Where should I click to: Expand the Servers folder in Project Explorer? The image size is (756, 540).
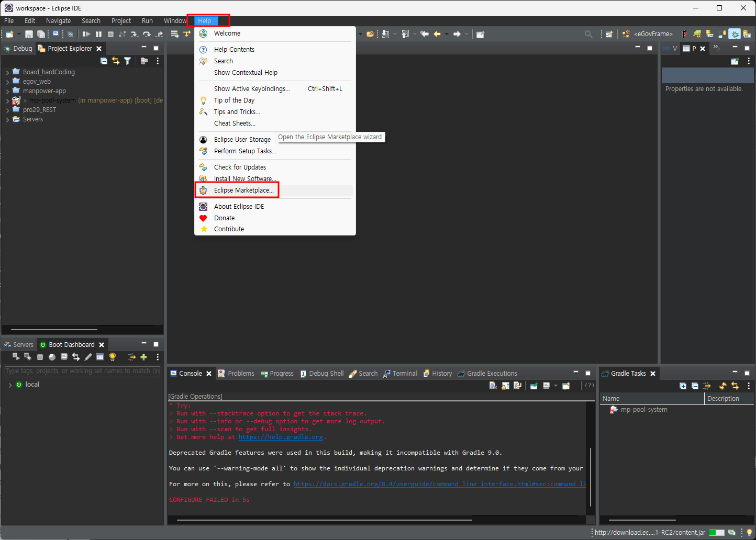tap(7, 119)
